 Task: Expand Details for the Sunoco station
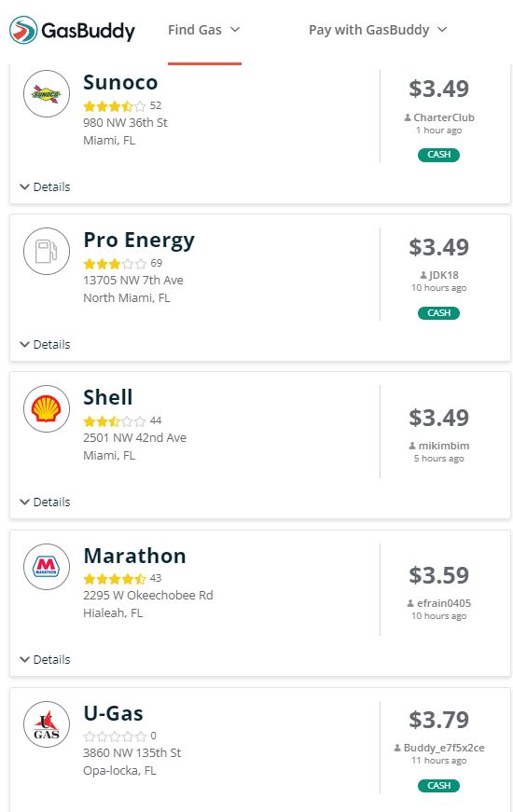(x=45, y=187)
